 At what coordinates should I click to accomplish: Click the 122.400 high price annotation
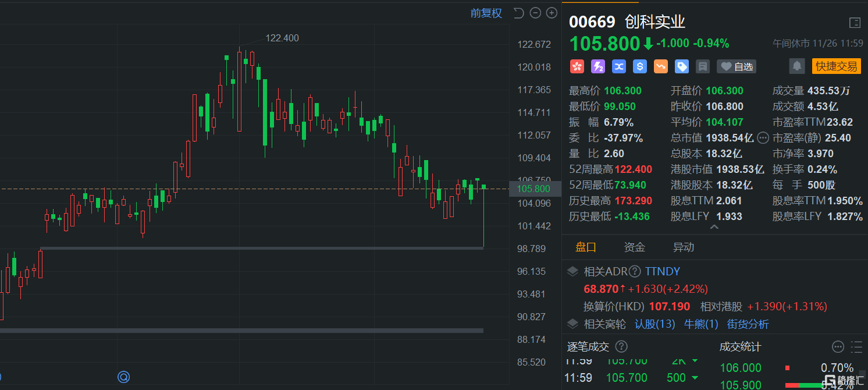282,38
